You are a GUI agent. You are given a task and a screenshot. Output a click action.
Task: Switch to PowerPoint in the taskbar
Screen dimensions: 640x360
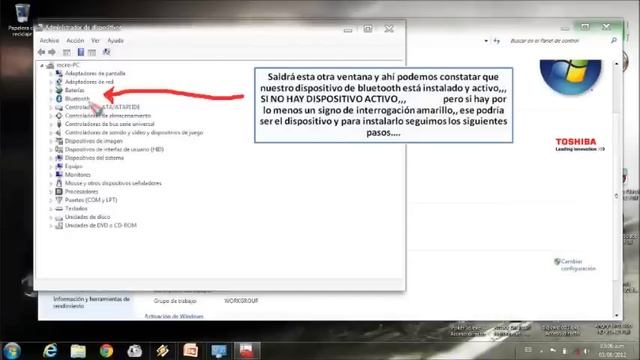pos(191,351)
